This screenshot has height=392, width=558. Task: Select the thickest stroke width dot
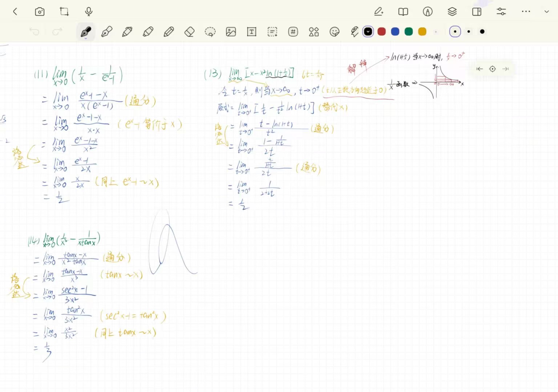tap(482, 32)
